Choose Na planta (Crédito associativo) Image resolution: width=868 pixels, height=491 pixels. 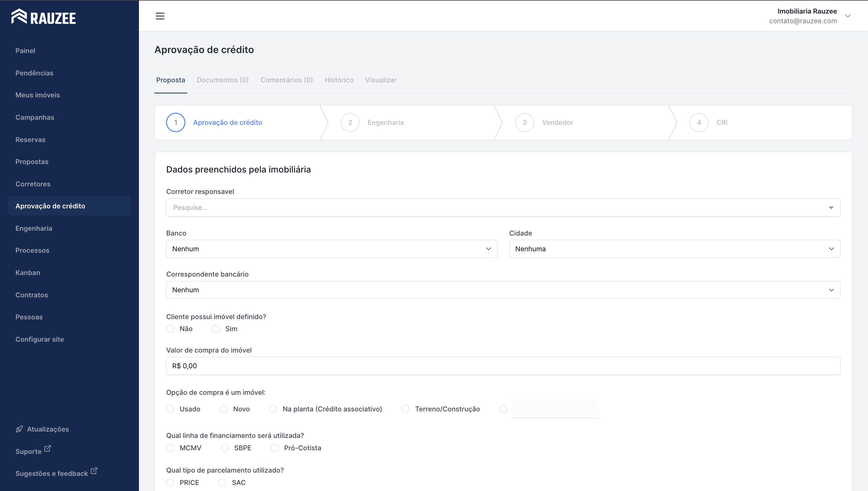pos(273,409)
